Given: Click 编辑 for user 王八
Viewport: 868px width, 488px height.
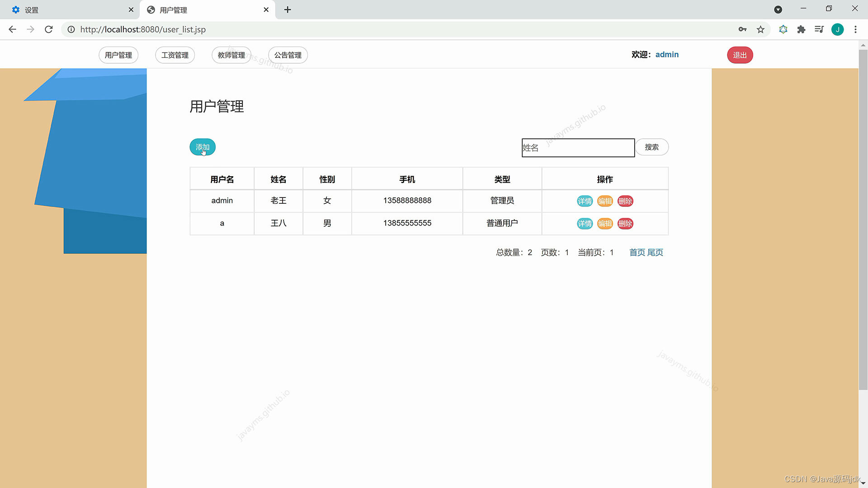Looking at the screenshot, I should [605, 224].
